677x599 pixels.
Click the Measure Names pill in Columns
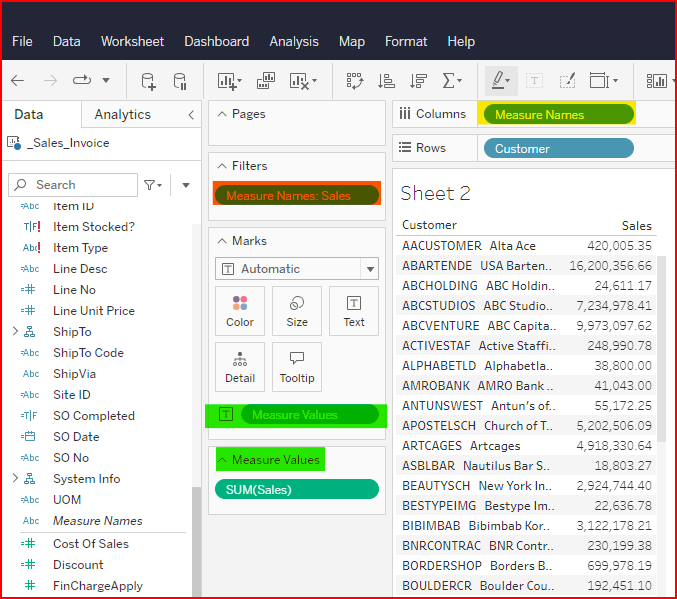point(558,115)
